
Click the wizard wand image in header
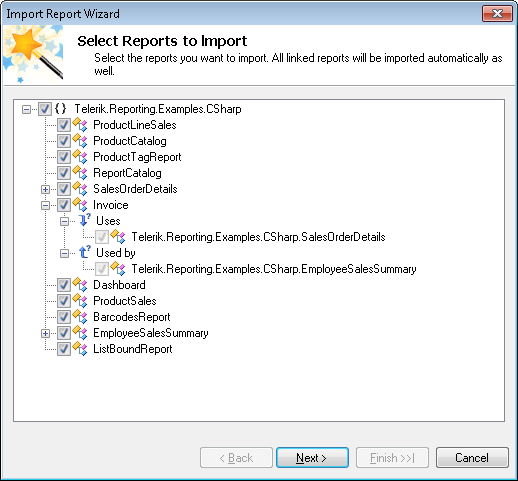click(33, 55)
